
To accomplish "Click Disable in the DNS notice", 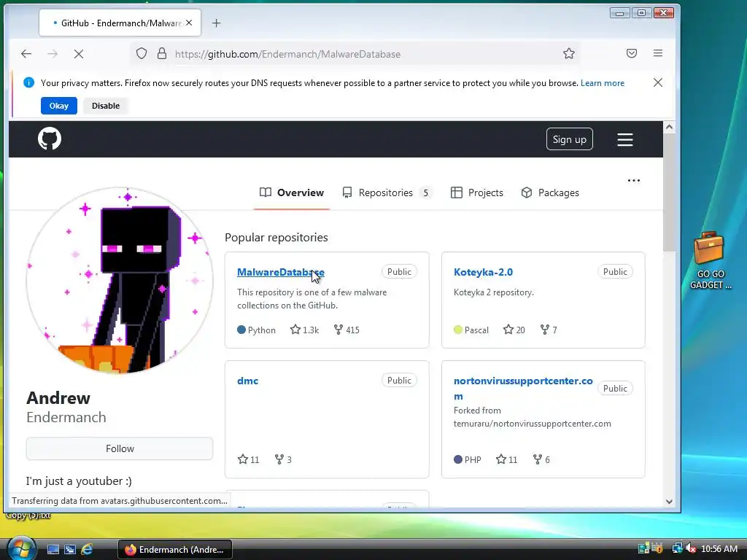I will (x=105, y=106).
